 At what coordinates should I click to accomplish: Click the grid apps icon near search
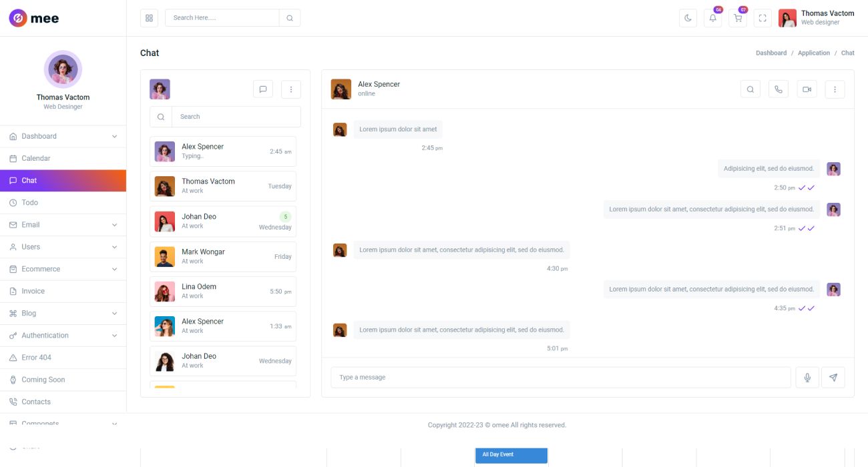[149, 18]
